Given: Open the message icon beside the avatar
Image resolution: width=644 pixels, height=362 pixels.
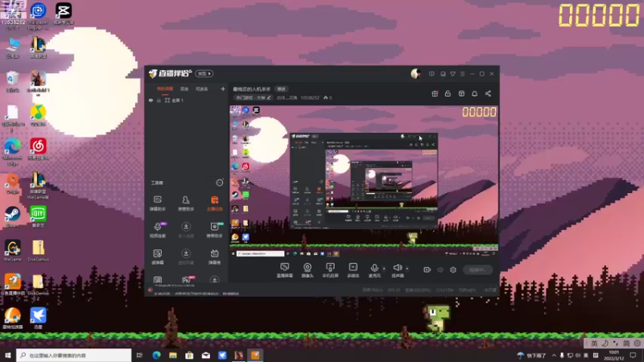Looking at the screenshot, I should click(431, 74).
